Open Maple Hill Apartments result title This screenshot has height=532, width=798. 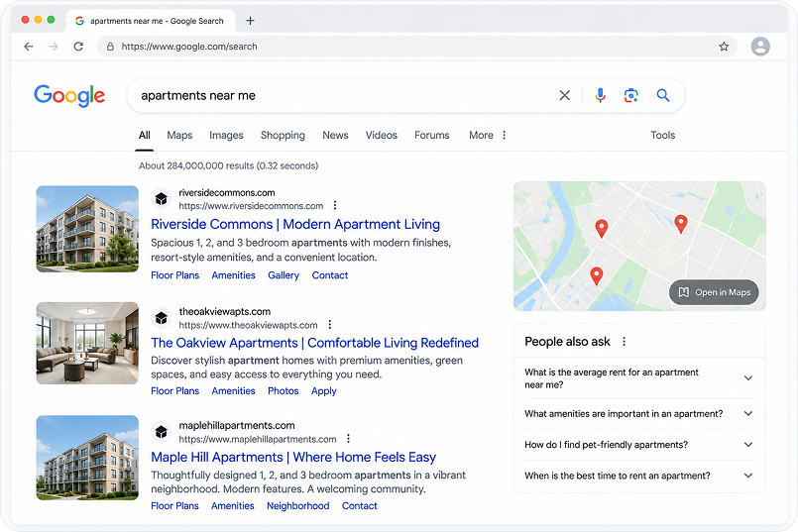coord(293,458)
